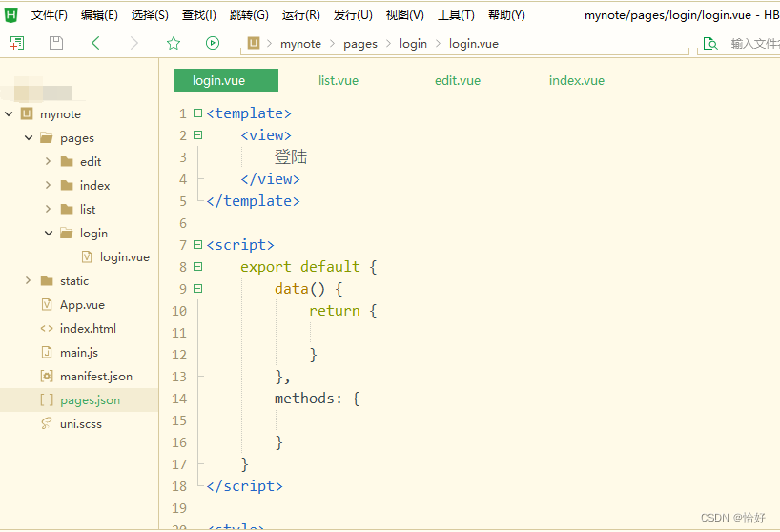Fold the script block at line 7
This screenshot has width=780, height=532.
pos(198,245)
